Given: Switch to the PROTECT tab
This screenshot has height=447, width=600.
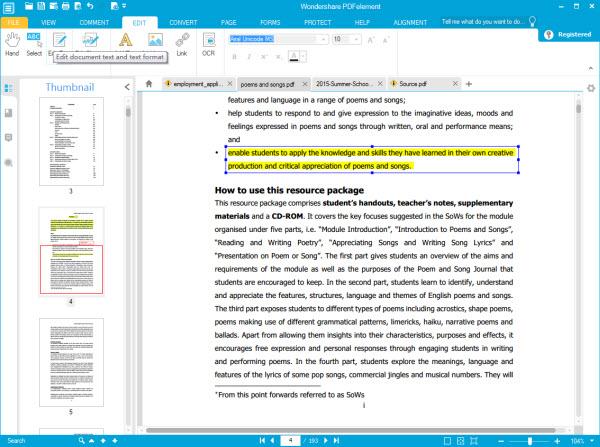Looking at the screenshot, I should pyautogui.click(x=318, y=23).
